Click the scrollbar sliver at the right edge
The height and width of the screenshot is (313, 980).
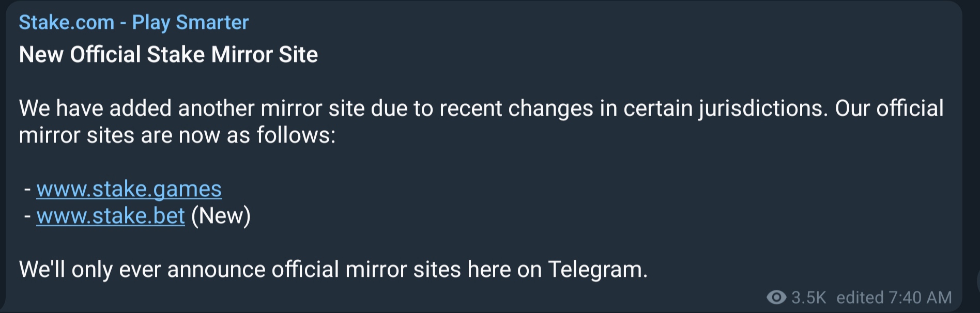(977, 281)
